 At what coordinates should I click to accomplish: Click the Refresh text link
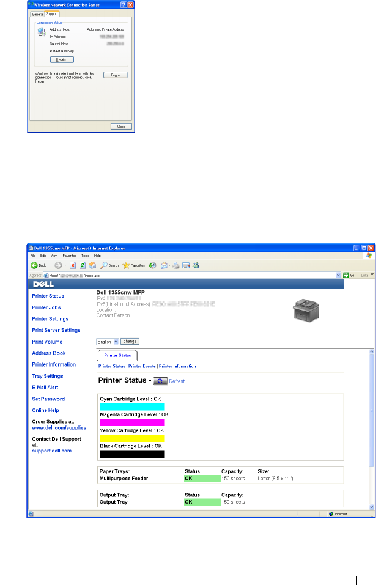pos(177,381)
